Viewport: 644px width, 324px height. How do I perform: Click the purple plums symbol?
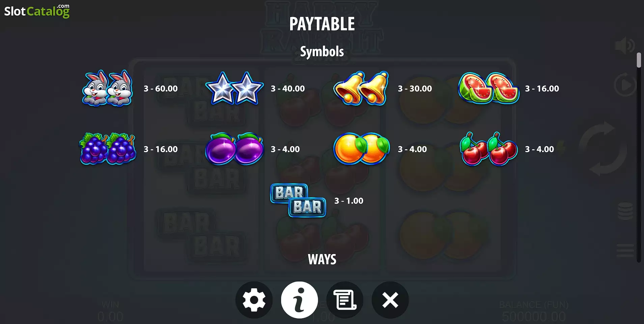234,149
